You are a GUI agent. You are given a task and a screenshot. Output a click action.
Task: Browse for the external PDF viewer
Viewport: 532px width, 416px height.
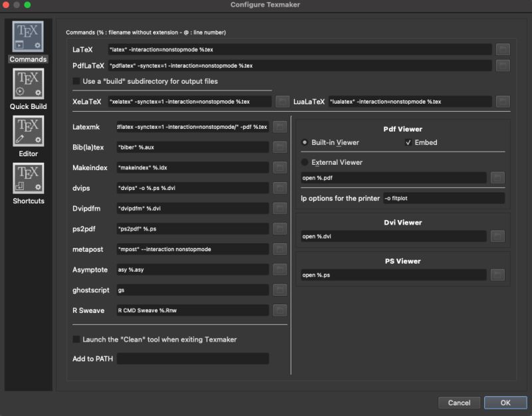pyautogui.click(x=497, y=177)
